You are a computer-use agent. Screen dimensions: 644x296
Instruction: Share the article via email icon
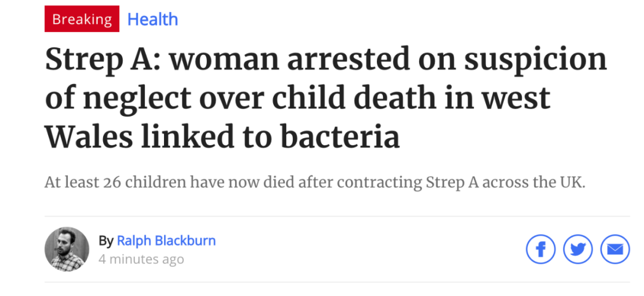click(615, 250)
